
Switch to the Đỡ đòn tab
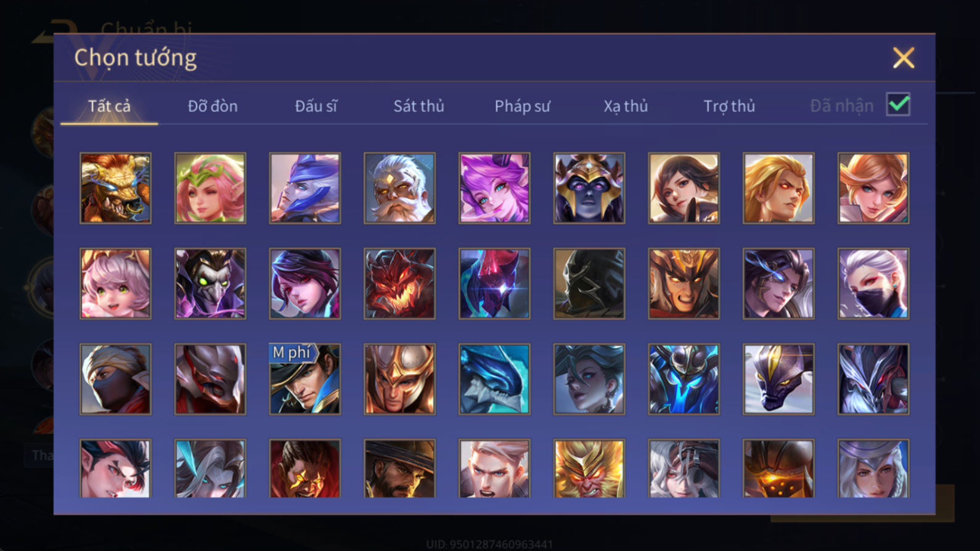pyautogui.click(x=213, y=106)
